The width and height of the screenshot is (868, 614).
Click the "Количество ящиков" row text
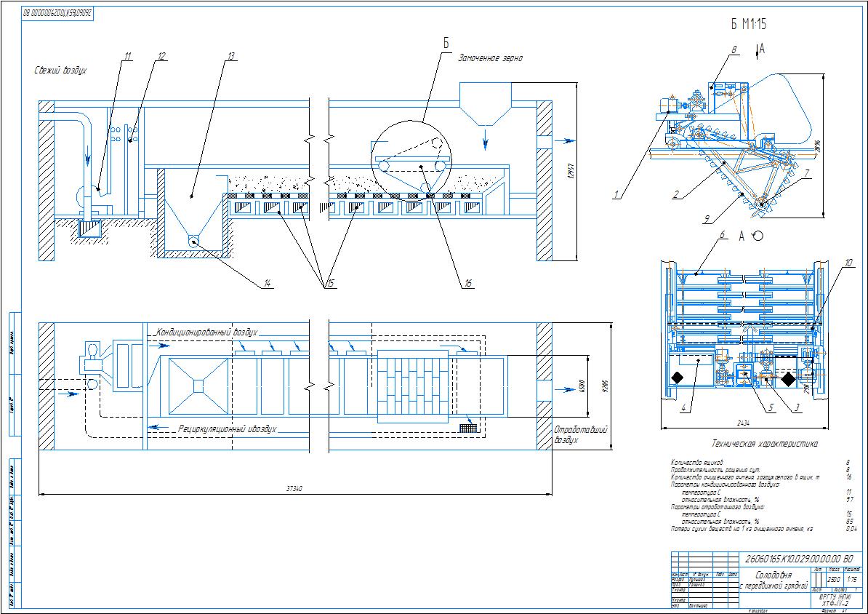pos(697,462)
